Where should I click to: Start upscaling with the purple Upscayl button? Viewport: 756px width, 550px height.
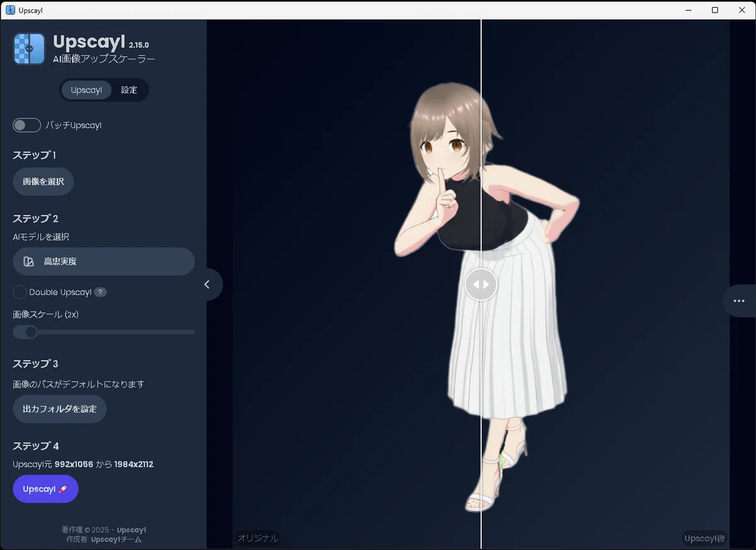[45, 489]
